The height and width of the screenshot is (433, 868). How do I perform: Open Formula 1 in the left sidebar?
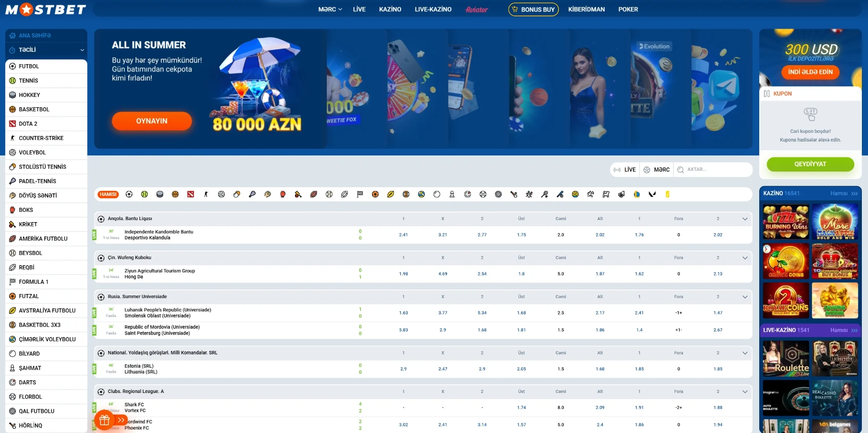coord(46,282)
